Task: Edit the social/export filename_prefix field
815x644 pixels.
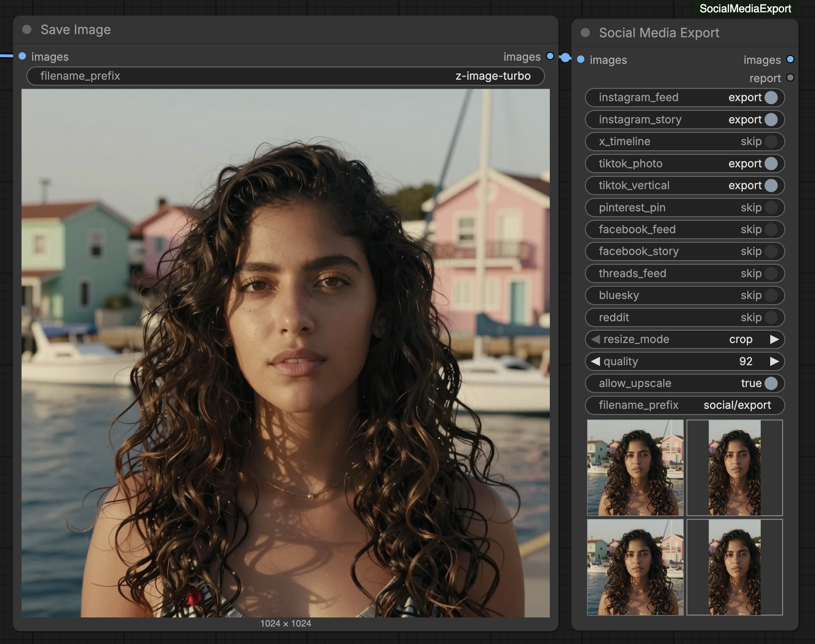Action: point(685,405)
